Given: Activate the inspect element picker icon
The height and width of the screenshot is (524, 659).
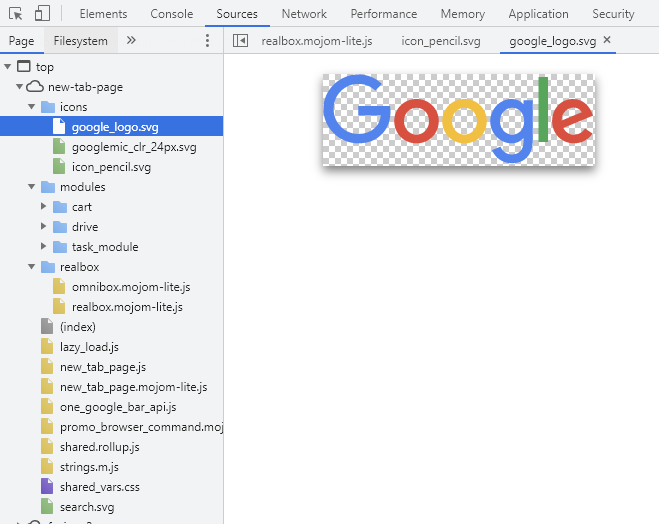Looking at the screenshot, I should click(x=16, y=14).
